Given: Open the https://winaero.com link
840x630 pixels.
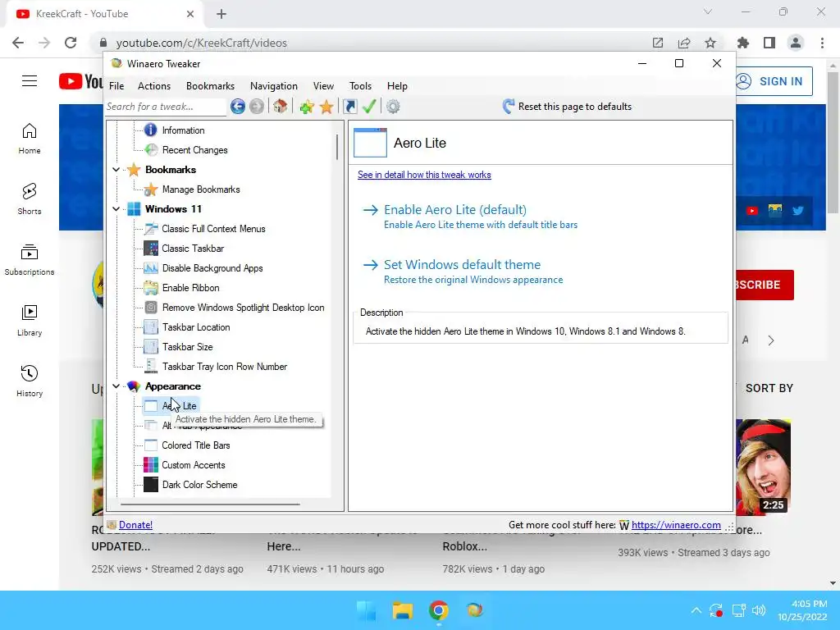Looking at the screenshot, I should point(676,525).
